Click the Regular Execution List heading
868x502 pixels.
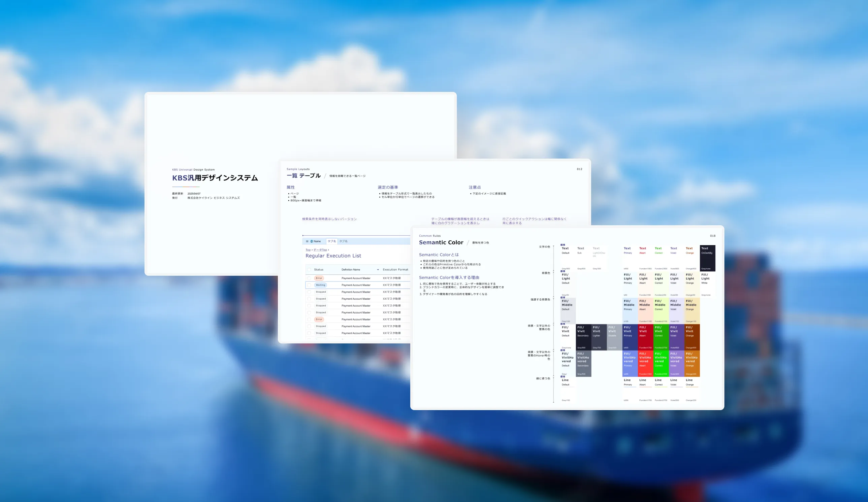tap(333, 256)
